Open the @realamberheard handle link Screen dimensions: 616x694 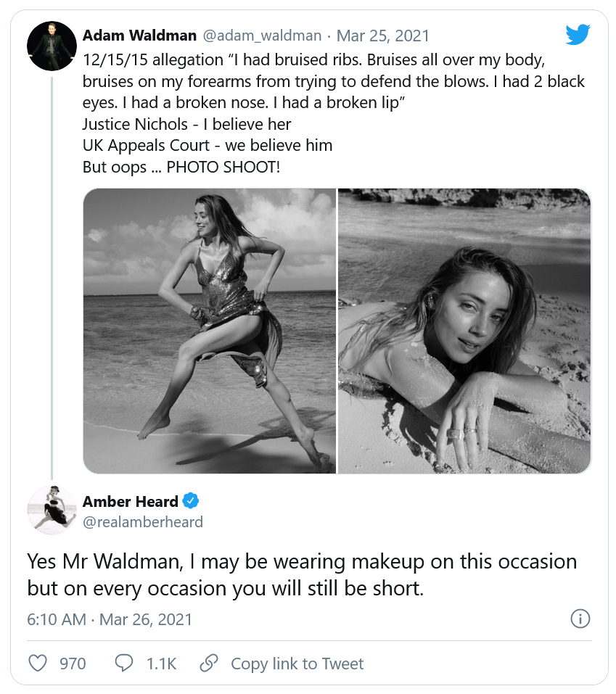pyautogui.click(x=143, y=522)
